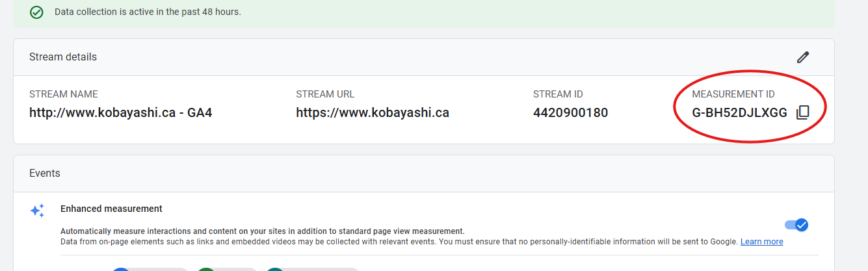Click the stream URL https://www.kobayashi.ca
868x271 pixels.
373,112
